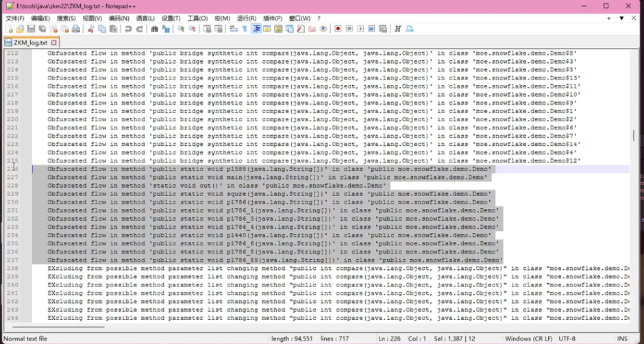644x344 pixels.
Task: Click the Save file toolbar icon
Action: (31, 29)
